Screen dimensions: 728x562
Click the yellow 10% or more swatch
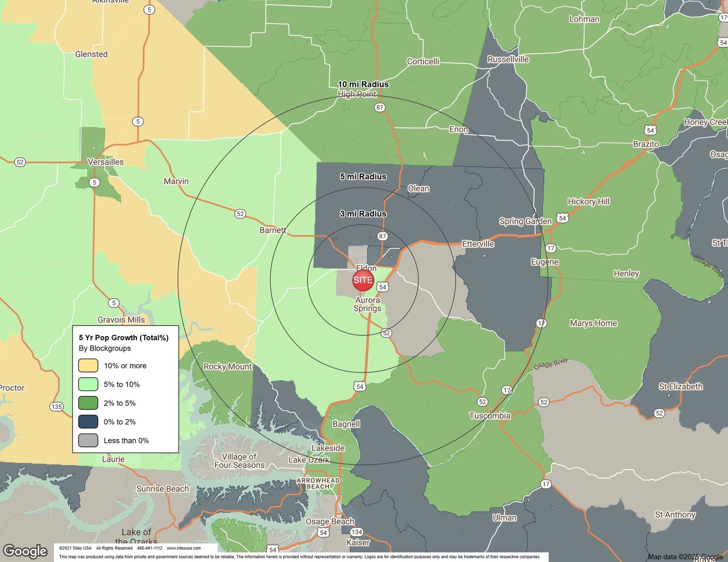pos(88,365)
